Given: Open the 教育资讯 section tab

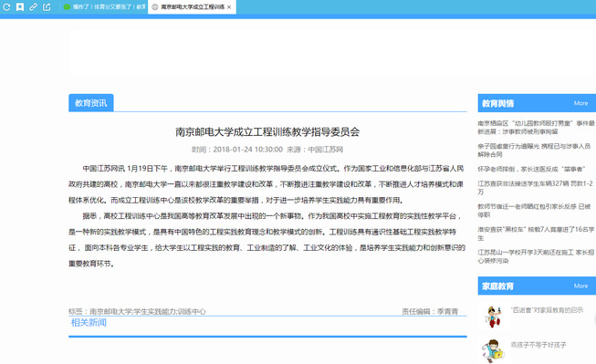Looking at the screenshot, I should tap(91, 103).
